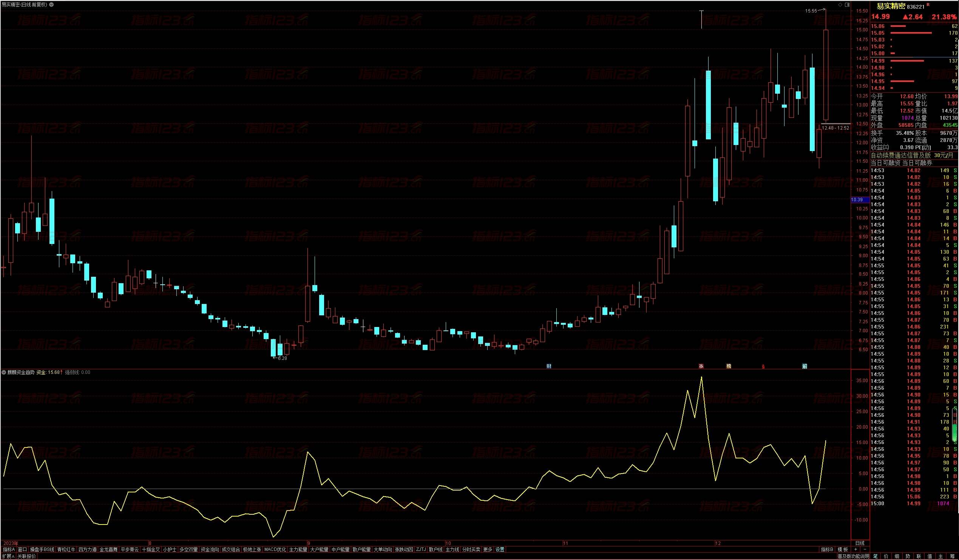The width and height of the screenshot is (959, 560).
Task: Toggle the side panel layout icon
Action: pos(847,5)
